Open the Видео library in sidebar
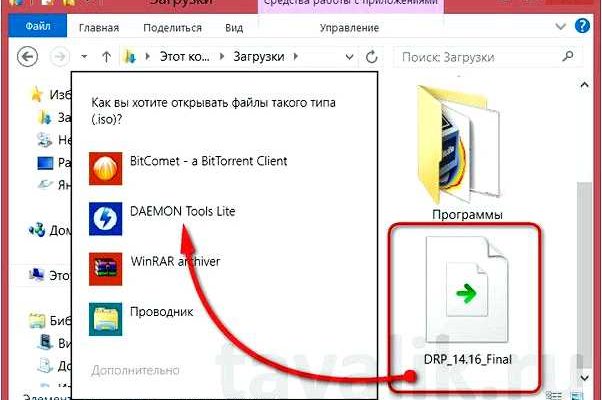Image resolution: width=602 pixels, height=400 pixels. coord(55,342)
